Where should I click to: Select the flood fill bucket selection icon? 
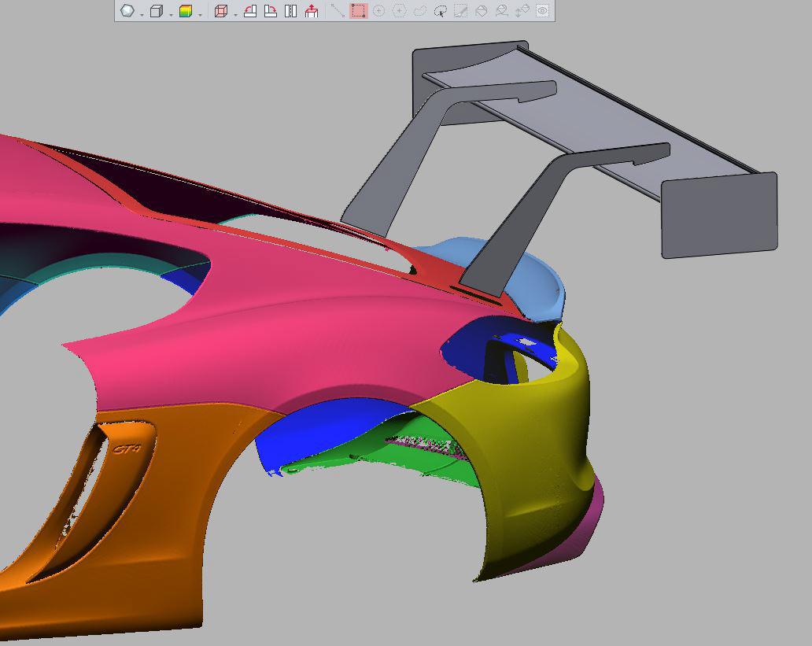tap(481, 11)
